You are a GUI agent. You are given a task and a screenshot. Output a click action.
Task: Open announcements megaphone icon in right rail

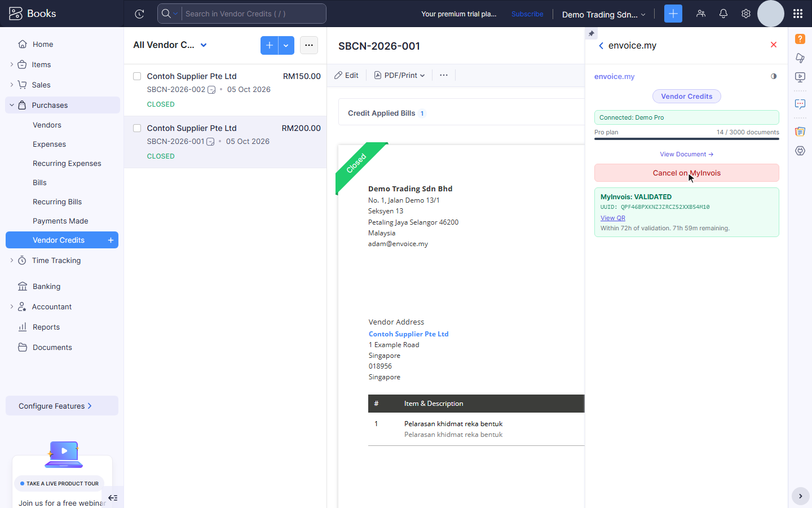click(x=800, y=58)
